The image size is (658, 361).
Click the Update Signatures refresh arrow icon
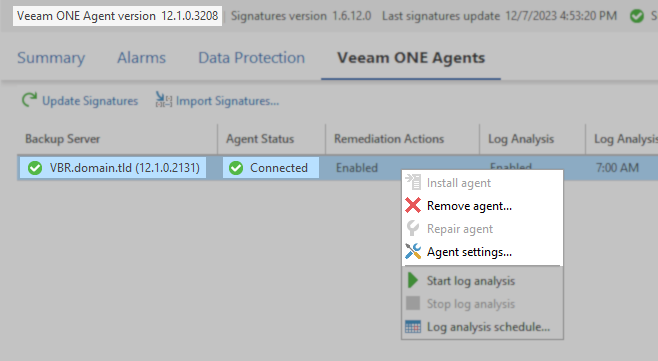pos(29,100)
